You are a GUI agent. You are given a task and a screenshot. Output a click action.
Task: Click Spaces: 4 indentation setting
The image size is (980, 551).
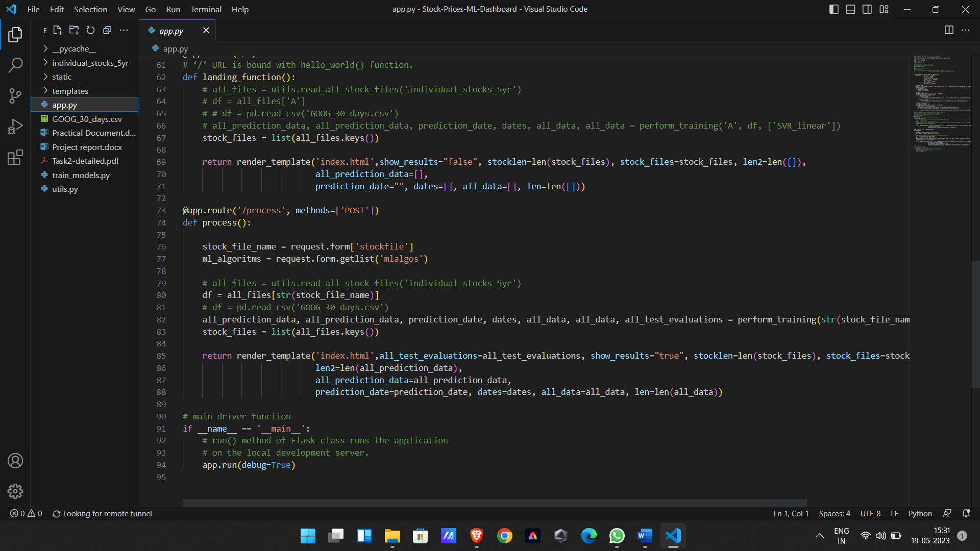[x=835, y=514]
